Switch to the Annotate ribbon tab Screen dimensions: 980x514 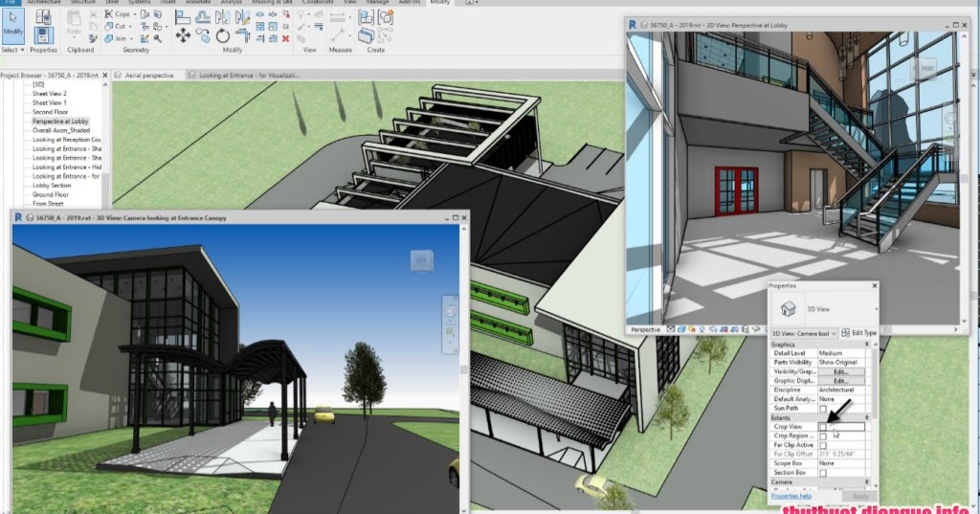tap(198, 3)
